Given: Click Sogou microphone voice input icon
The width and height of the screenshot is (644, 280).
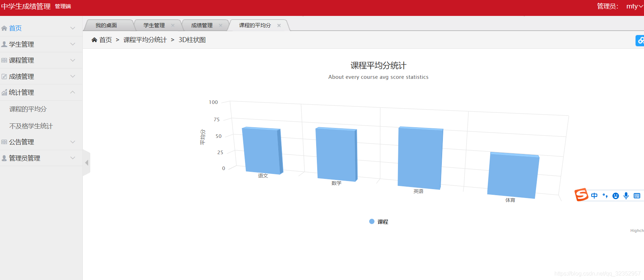Looking at the screenshot, I should (626, 196).
